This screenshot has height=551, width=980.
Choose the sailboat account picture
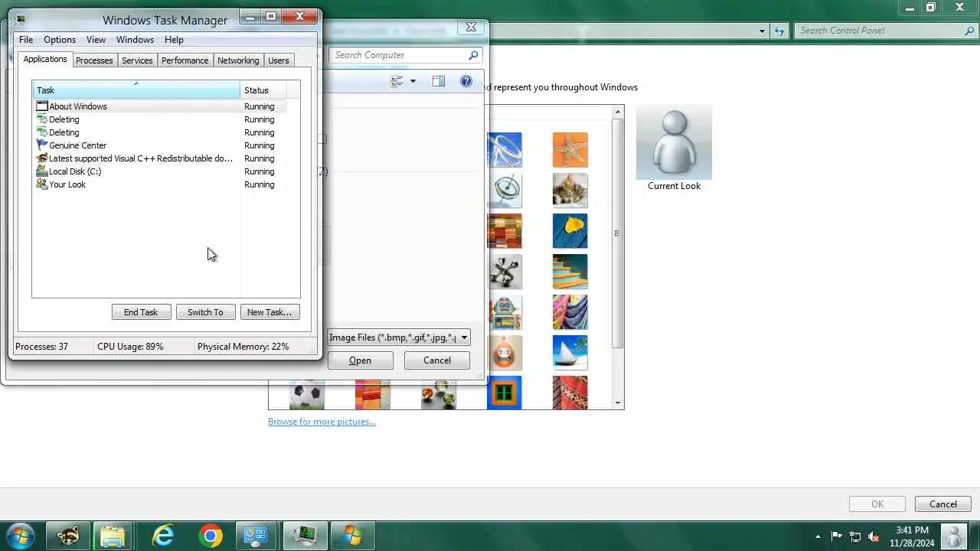pyautogui.click(x=570, y=353)
